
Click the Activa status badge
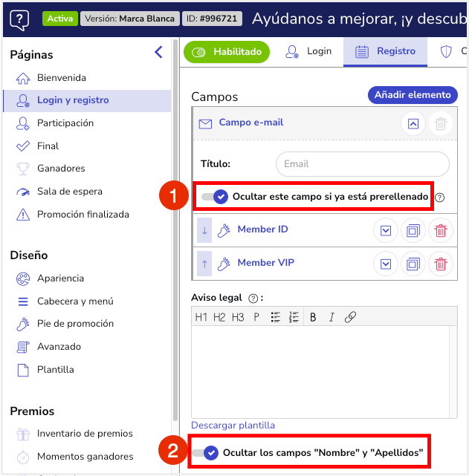point(60,19)
